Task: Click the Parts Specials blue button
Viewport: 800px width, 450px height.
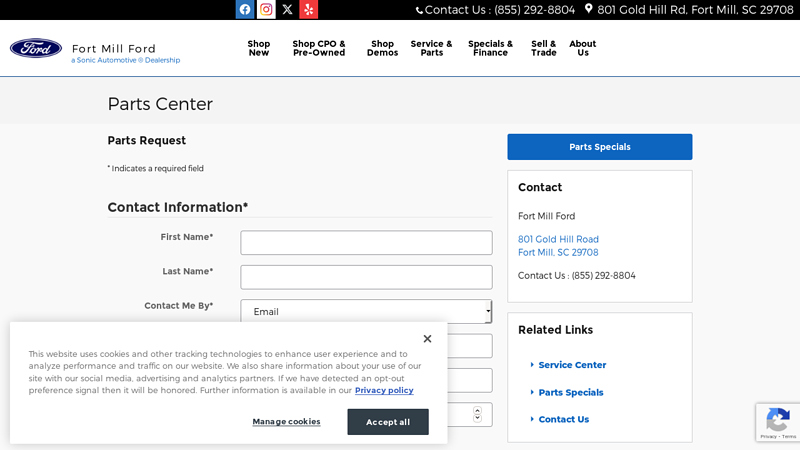Action: 599,147
